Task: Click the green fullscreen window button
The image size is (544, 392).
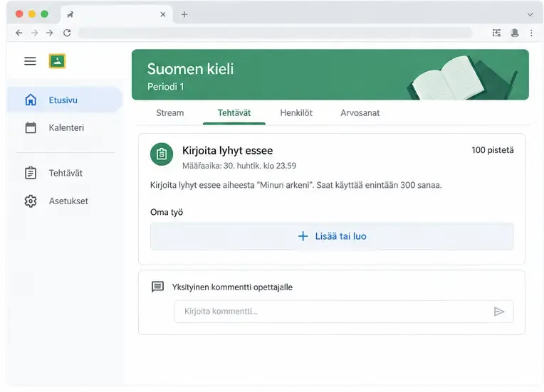Action: [44, 14]
